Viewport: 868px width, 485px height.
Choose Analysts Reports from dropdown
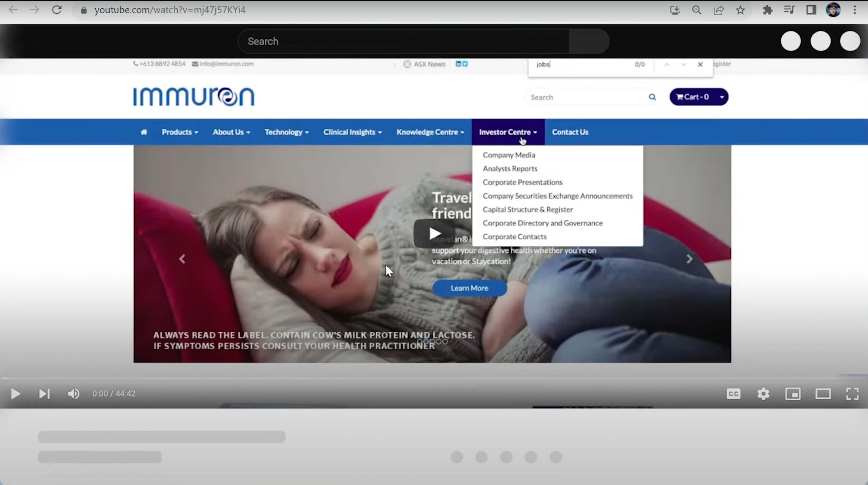pos(510,169)
